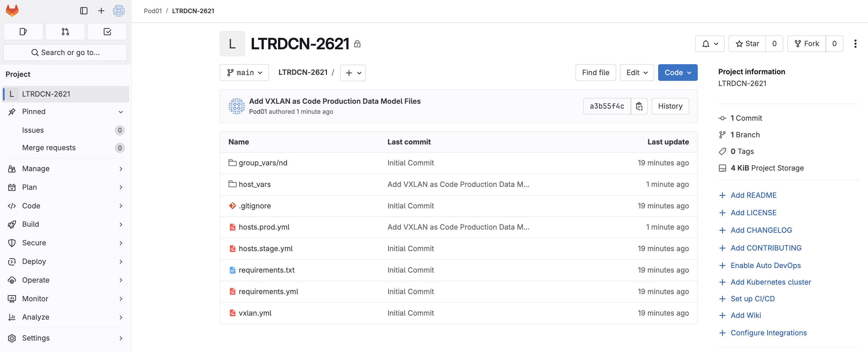Open the to-do list icon
868x352 pixels.
pyautogui.click(x=107, y=32)
